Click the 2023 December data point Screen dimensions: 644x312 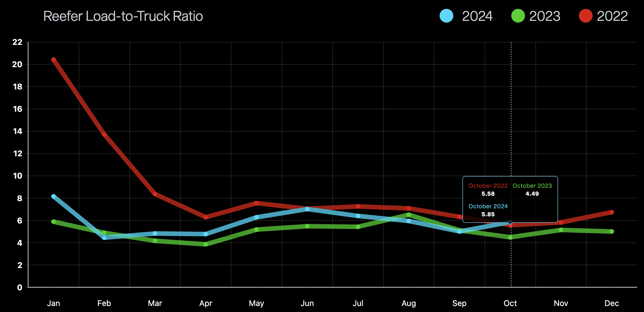point(612,231)
